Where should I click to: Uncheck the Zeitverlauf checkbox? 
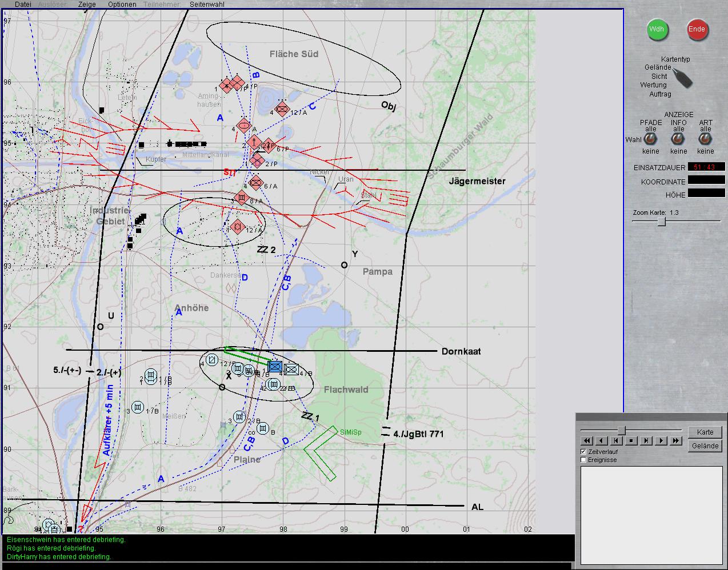[x=583, y=452]
